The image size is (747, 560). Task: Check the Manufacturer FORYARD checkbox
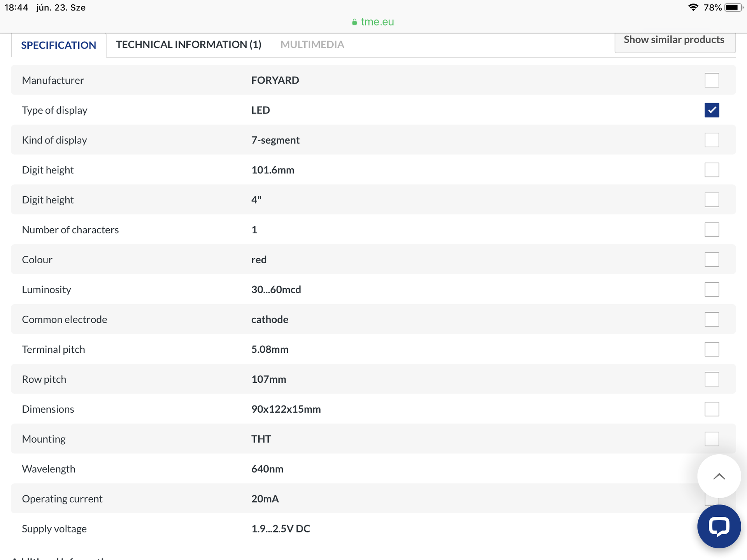(x=712, y=80)
